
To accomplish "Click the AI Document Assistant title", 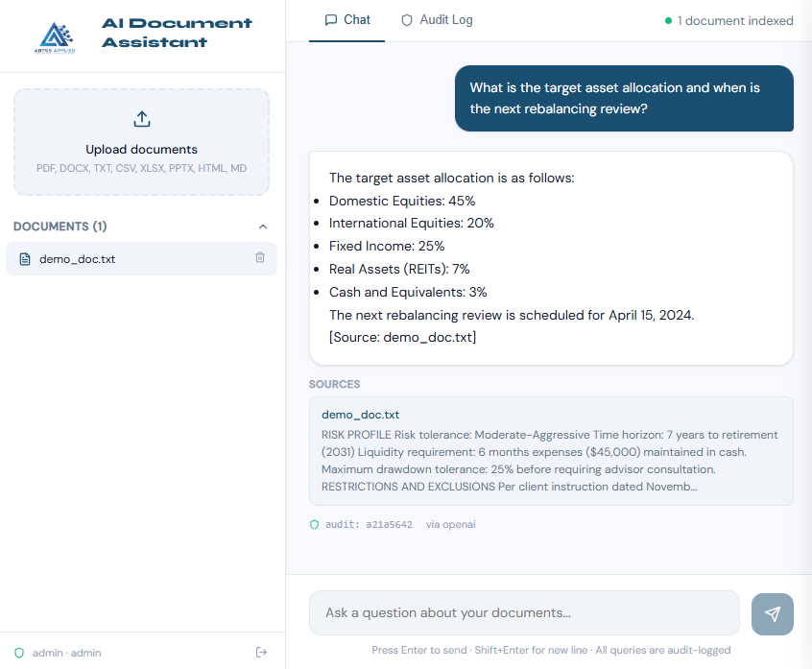I will pos(177,32).
